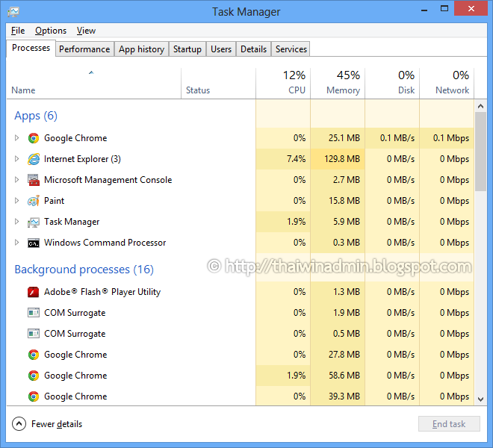
Task: Click the scrollbar down arrow
Action: [480, 399]
